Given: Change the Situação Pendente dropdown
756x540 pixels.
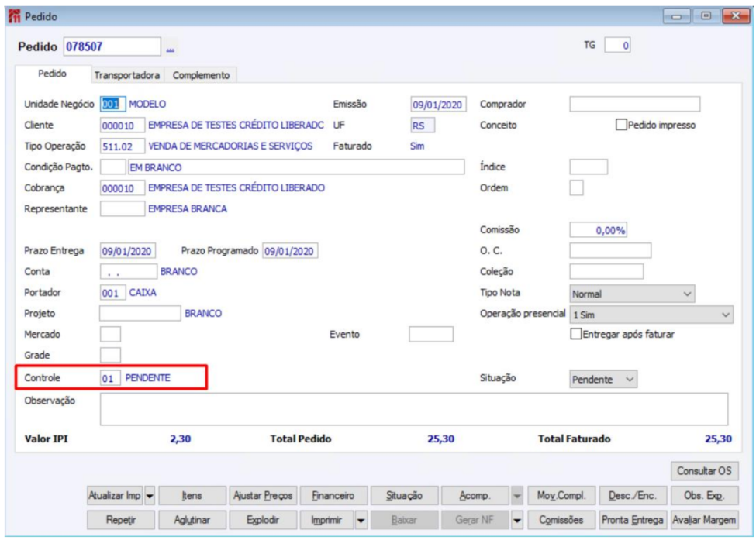Looking at the screenshot, I should click(602, 379).
